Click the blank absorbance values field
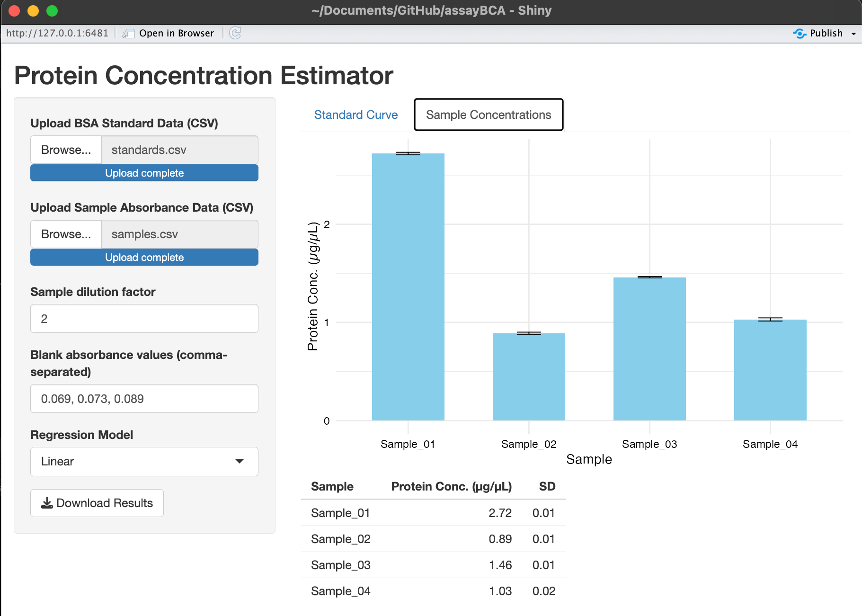862x616 pixels. point(144,399)
